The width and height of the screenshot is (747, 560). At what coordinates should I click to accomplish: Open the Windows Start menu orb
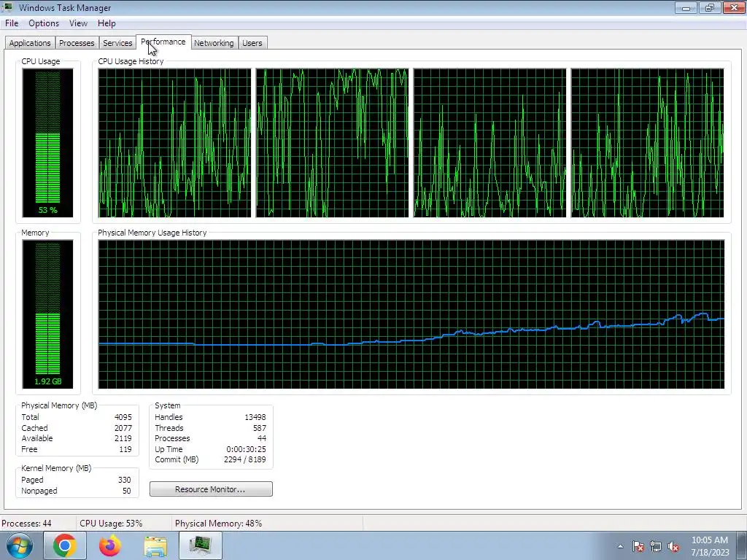click(20, 545)
